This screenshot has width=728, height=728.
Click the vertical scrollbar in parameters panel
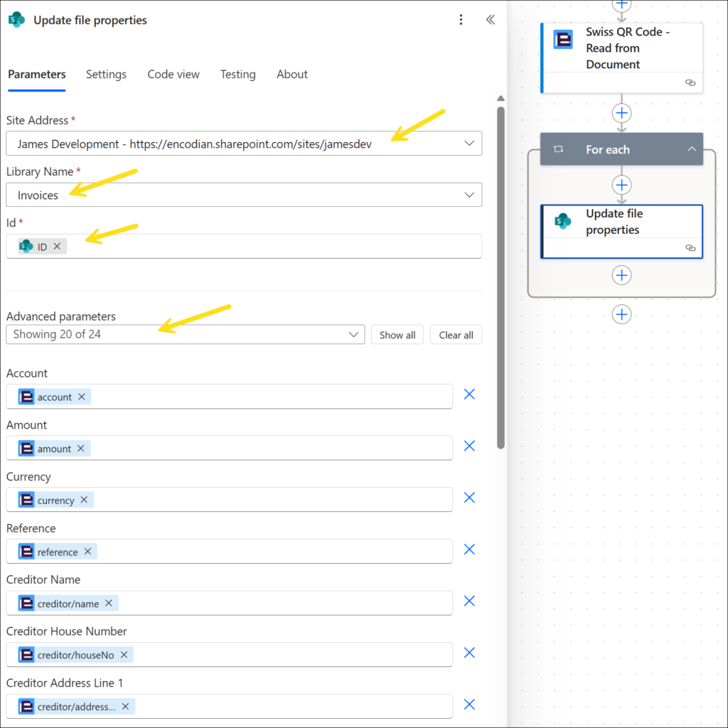click(500, 284)
